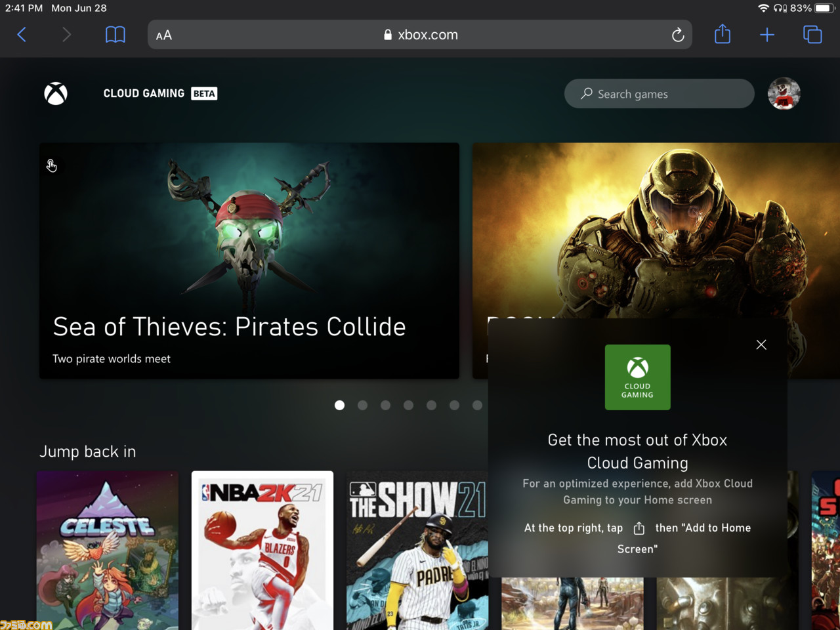840x630 pixels.
Task: Tap the 83% battery percentage
Action: (801, 8)
